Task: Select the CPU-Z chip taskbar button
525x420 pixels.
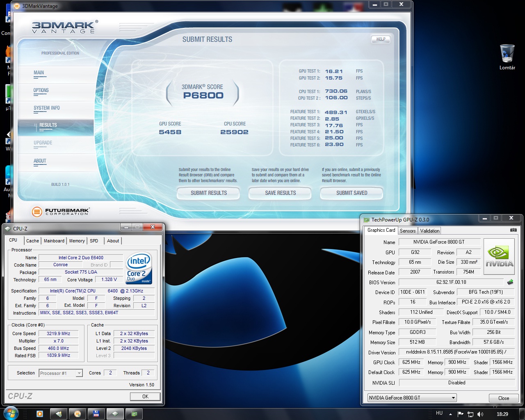Action: pyautogui.click(x=115, y=414)
